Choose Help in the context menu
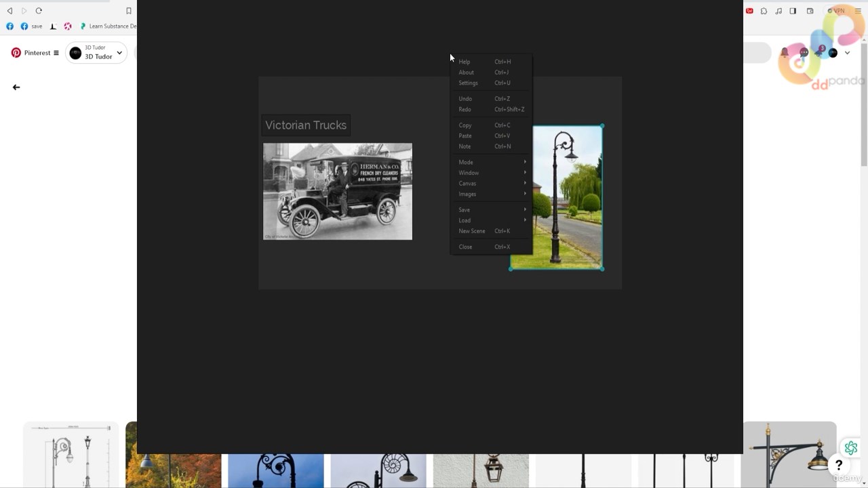Screen dimensions: 868x488 coord(492,62)
